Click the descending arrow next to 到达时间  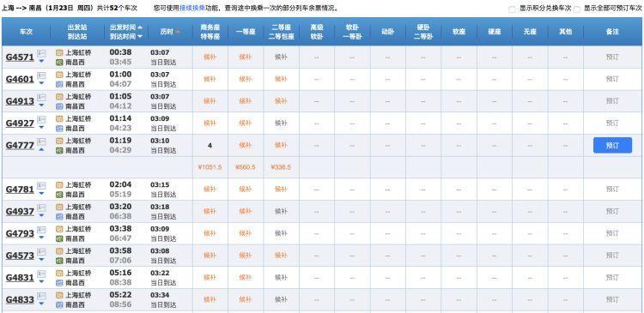140,37
